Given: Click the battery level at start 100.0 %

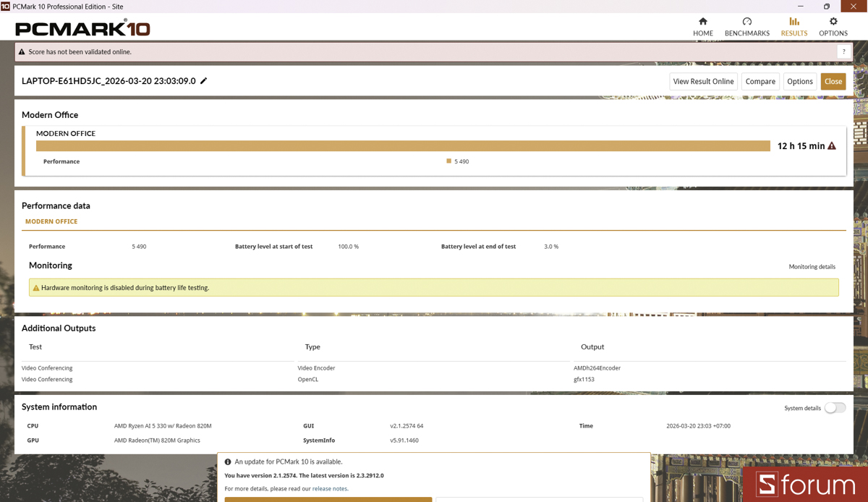Looking at the screenshot, I should click(x=348, y=247).
